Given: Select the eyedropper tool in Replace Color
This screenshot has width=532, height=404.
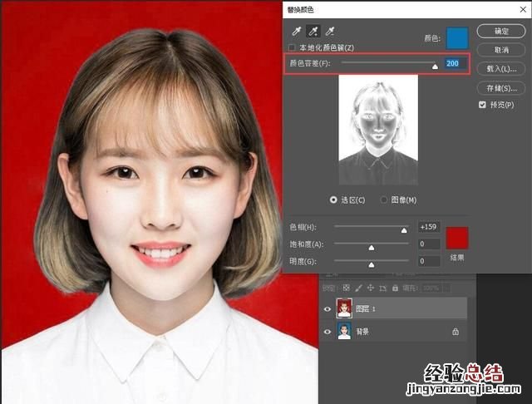Looking at the screenshot, I should [x=297, y=32].
